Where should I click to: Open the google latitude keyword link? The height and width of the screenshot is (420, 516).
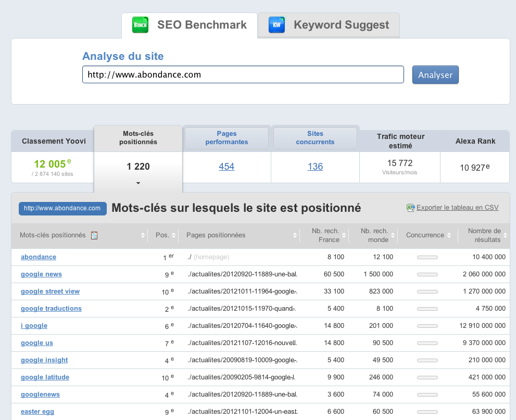point(45,377)
